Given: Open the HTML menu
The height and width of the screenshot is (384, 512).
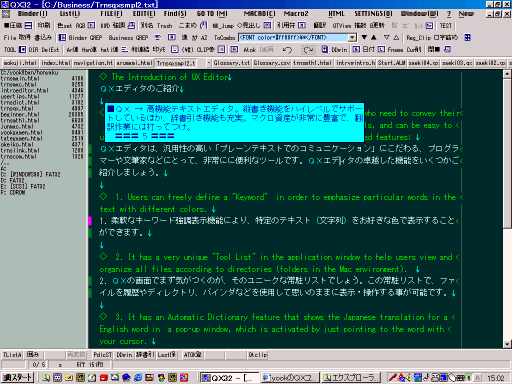Looking at the screenshot, I should [x=336, y=14].
